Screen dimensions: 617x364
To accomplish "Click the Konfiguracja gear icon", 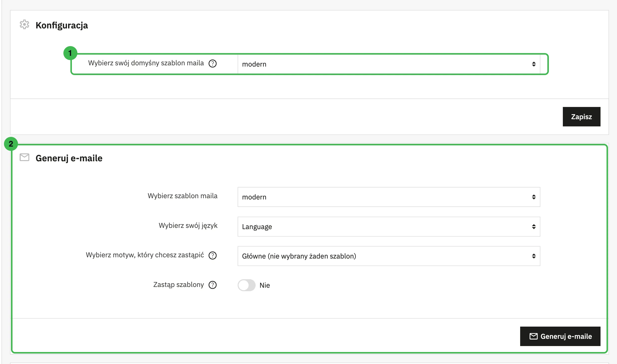I will tap(24, 25).
